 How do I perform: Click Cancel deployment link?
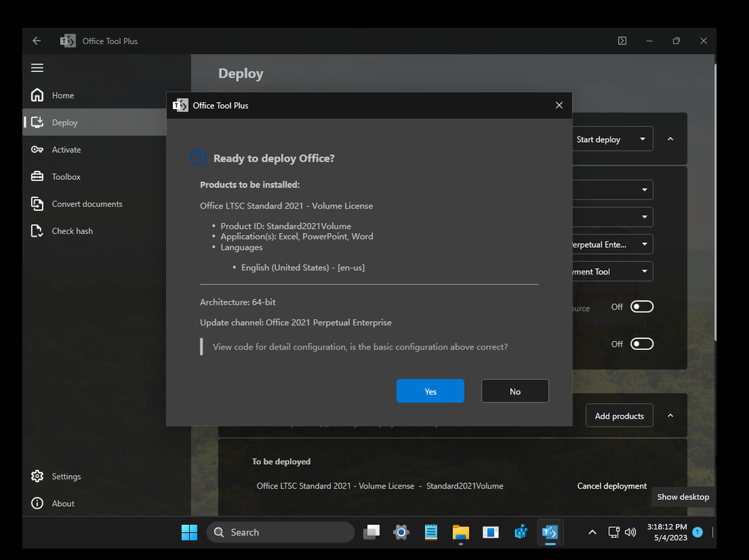tap(611, 486)
